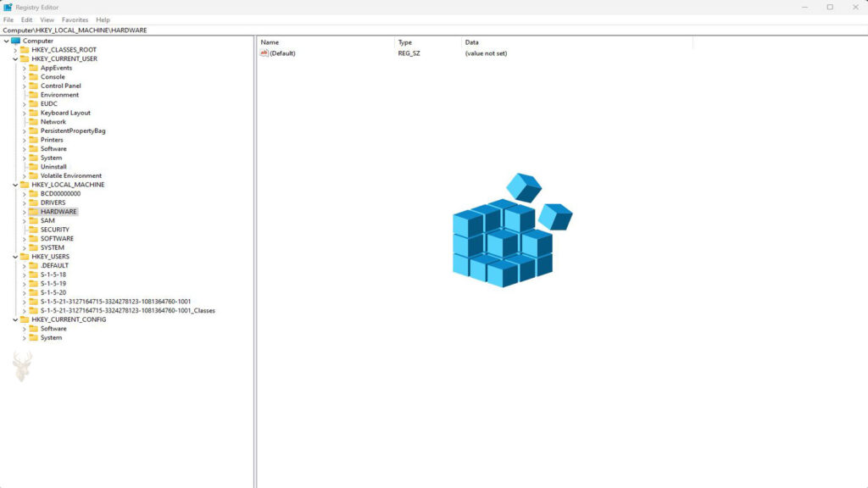868x488 pixels.
Task: Minimize the Registry Editor window
Action: [805, 7]
